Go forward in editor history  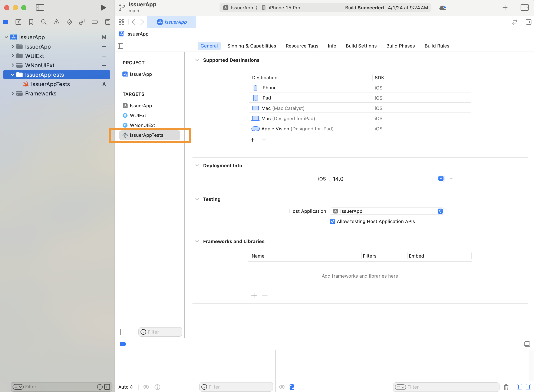(142, 22)
